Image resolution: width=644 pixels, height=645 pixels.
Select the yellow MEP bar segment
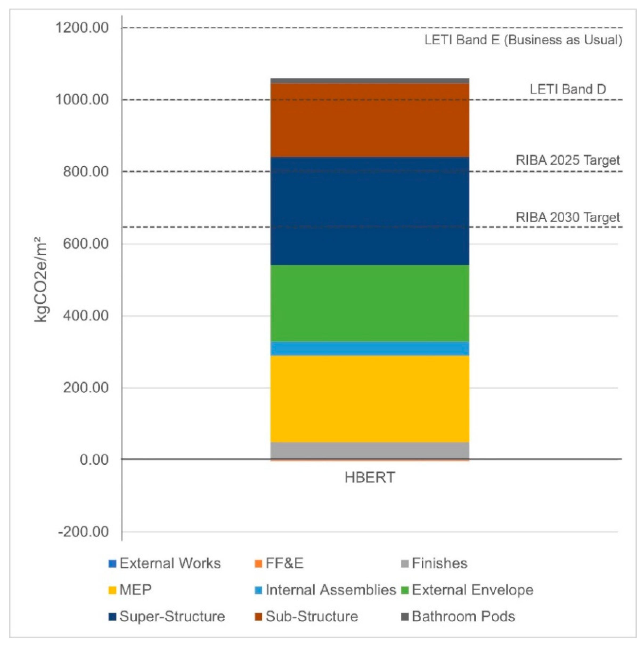[370, 399]
